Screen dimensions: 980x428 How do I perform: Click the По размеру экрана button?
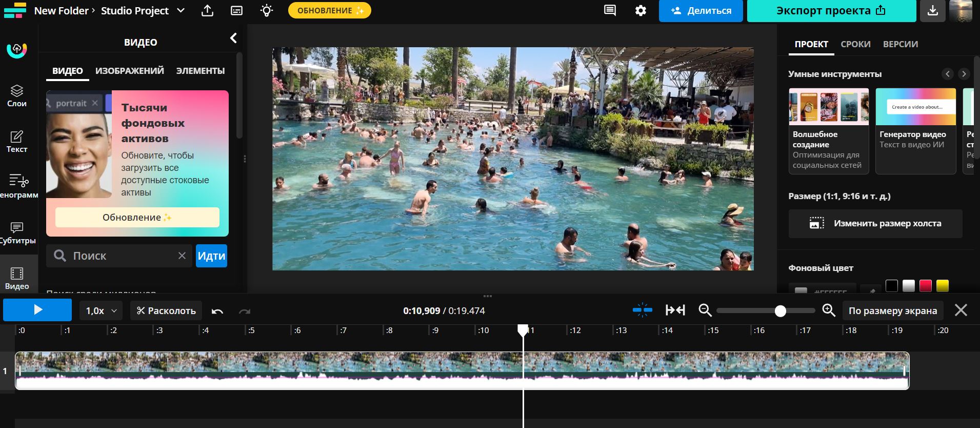(x=892, y=310)
